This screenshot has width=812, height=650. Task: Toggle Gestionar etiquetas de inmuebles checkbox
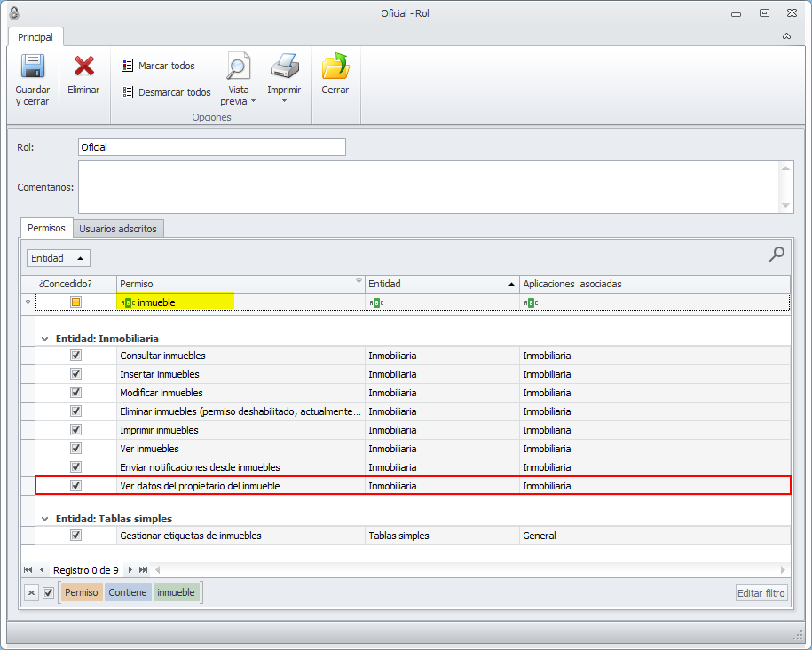click(x=76, y=535)
